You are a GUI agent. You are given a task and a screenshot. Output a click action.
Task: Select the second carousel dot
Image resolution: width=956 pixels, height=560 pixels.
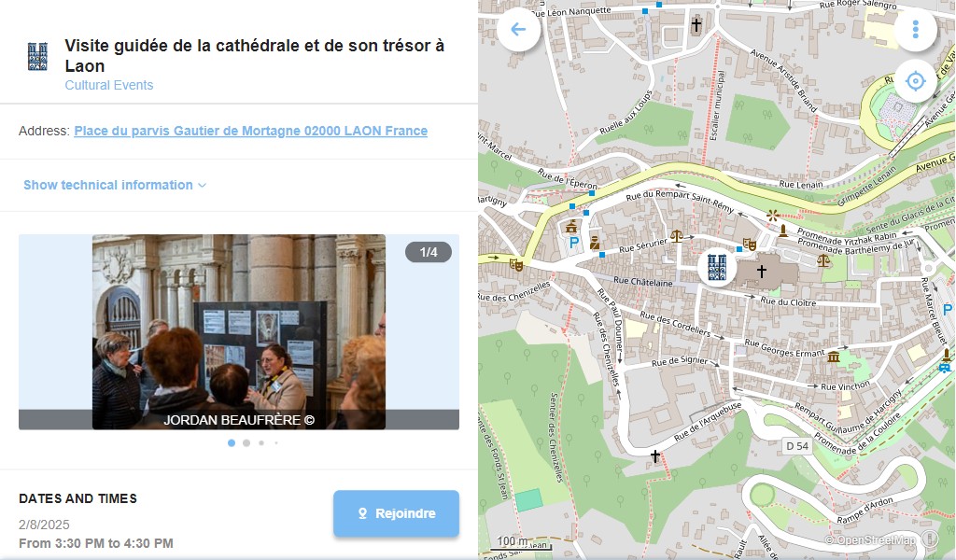246,443
